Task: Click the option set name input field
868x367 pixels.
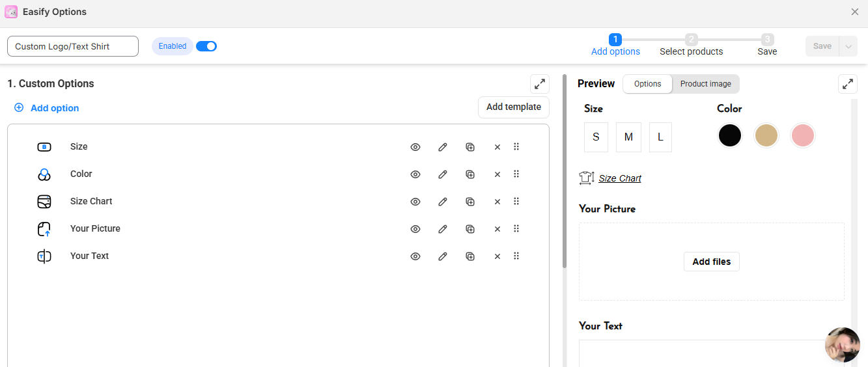Action: tap(73, 46)
